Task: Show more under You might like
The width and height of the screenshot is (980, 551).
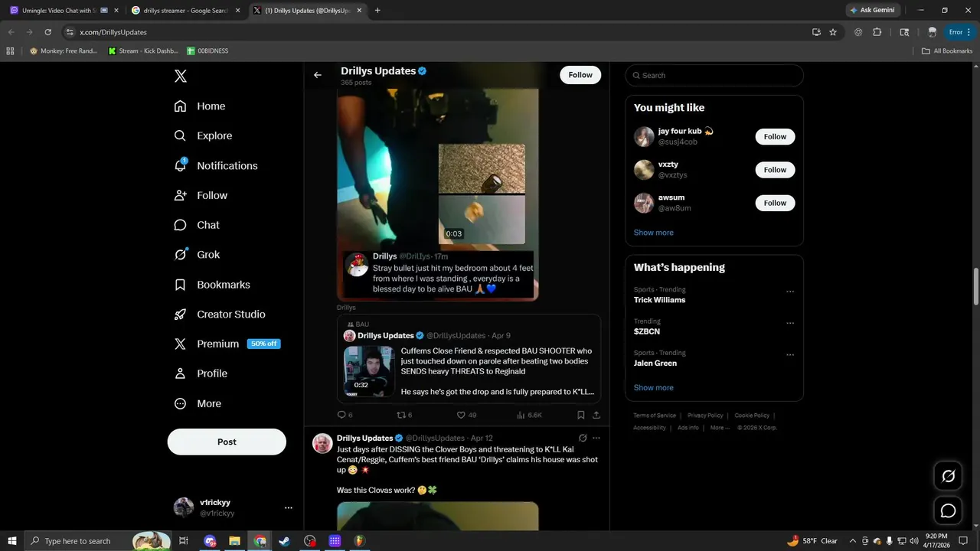Action: click(x=654, y=233)
